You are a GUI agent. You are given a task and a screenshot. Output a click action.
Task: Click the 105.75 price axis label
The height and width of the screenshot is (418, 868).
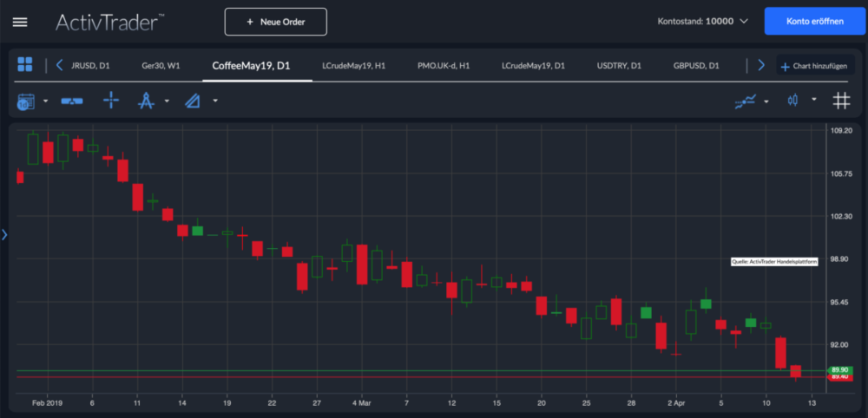tap(841, 173)
